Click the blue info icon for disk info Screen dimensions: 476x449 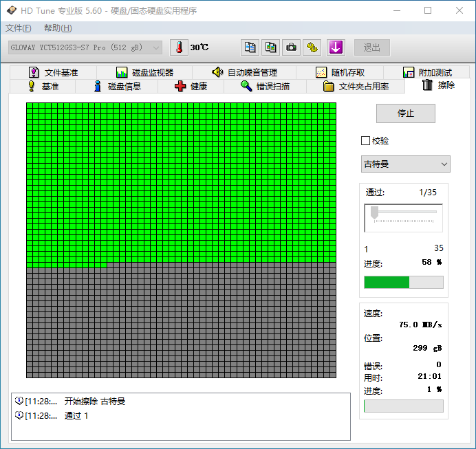point(98,86)
